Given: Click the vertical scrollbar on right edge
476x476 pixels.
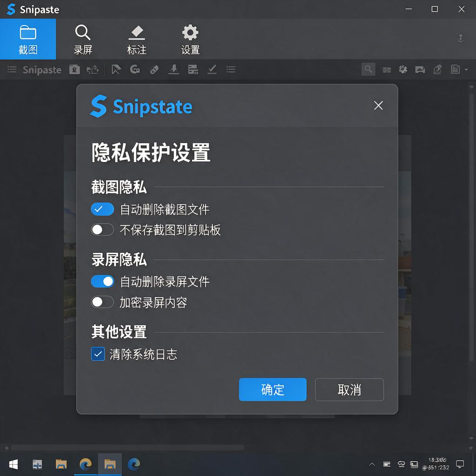Looking at the screenshot, I should (x=471, y=226).
